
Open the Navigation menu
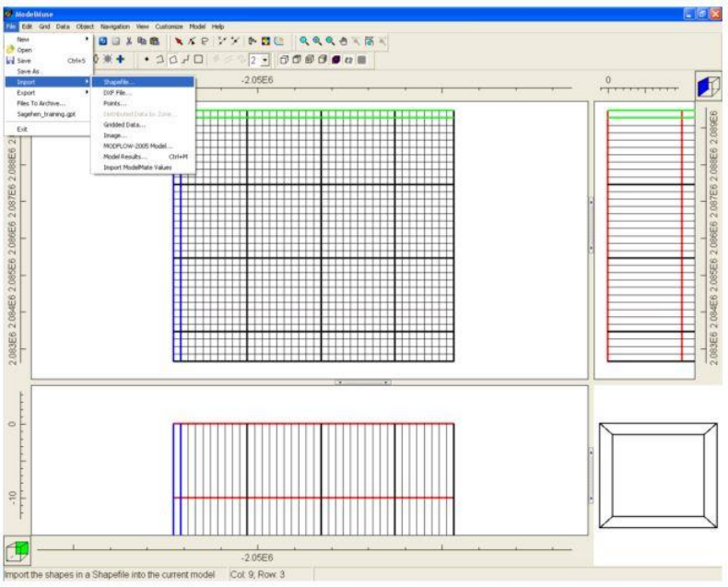[x=115, y=27]
